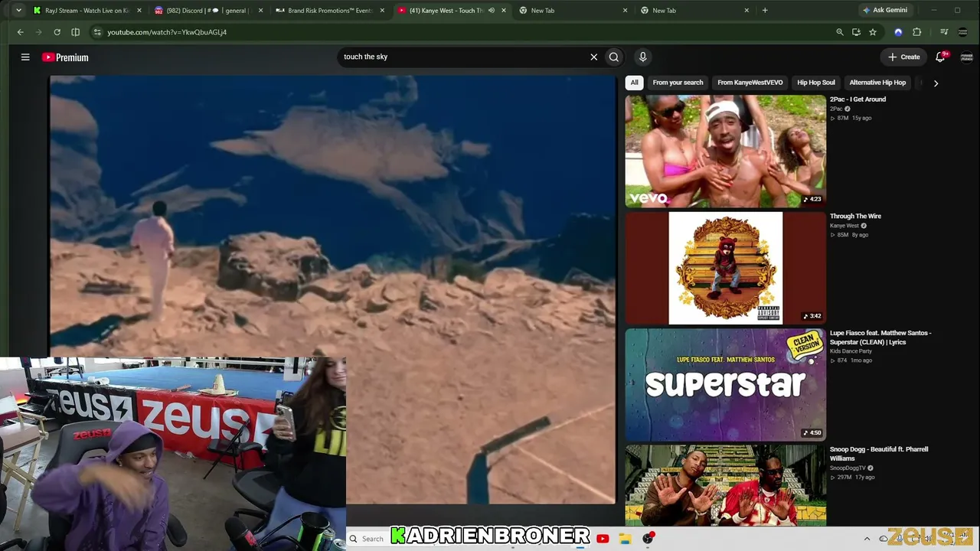Switch to the first New Tab
Viewport: 980px width, 551px height.
tap(571, 11)
